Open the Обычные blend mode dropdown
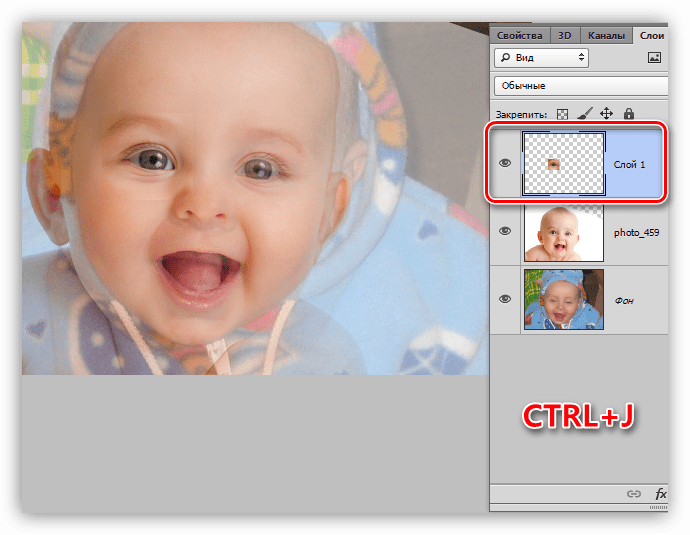 coord(581,86)
